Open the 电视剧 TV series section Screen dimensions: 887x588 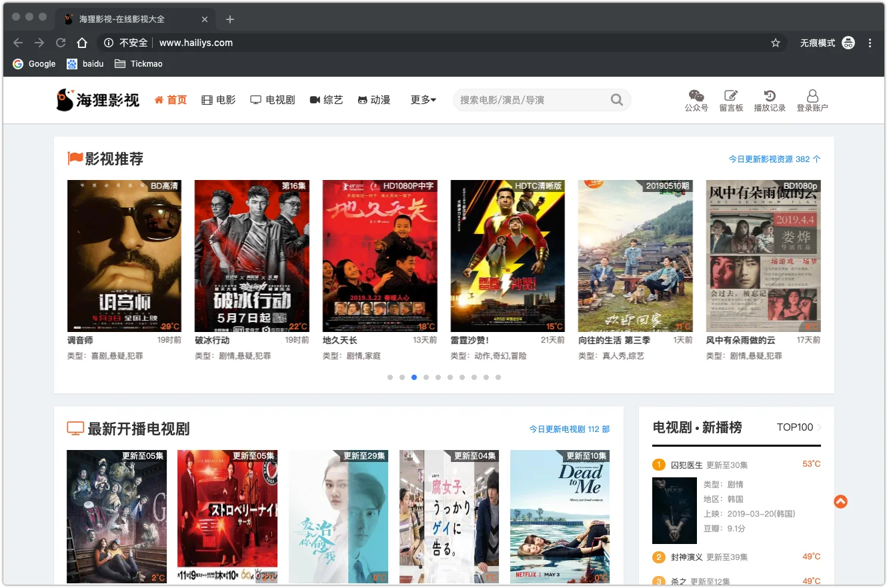273,100
